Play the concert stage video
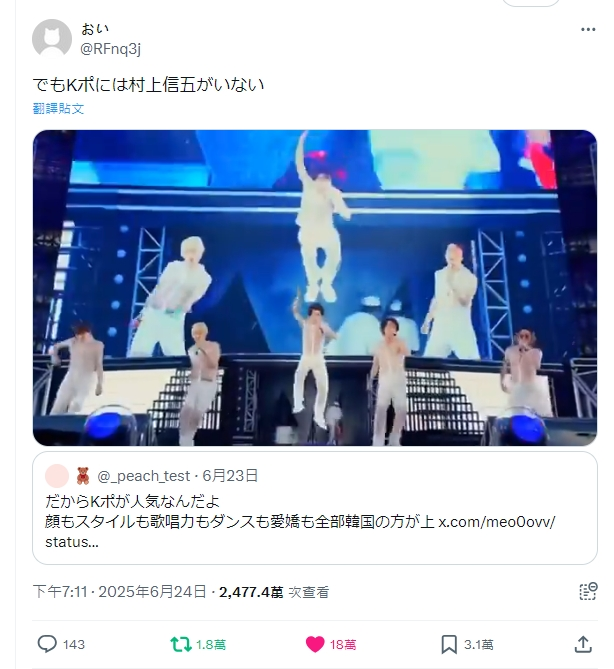This screenshot has height=669, width=614. [315, 288]
